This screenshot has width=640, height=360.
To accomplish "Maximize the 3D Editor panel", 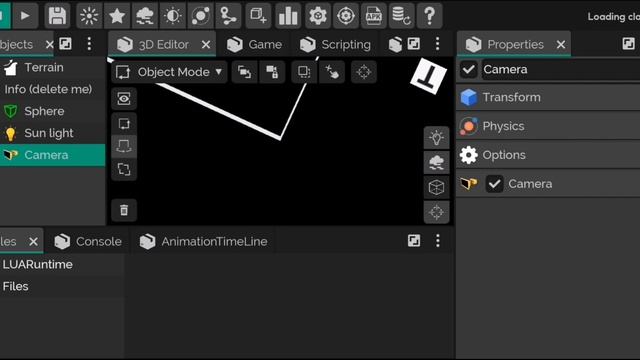I will point(413,44).
